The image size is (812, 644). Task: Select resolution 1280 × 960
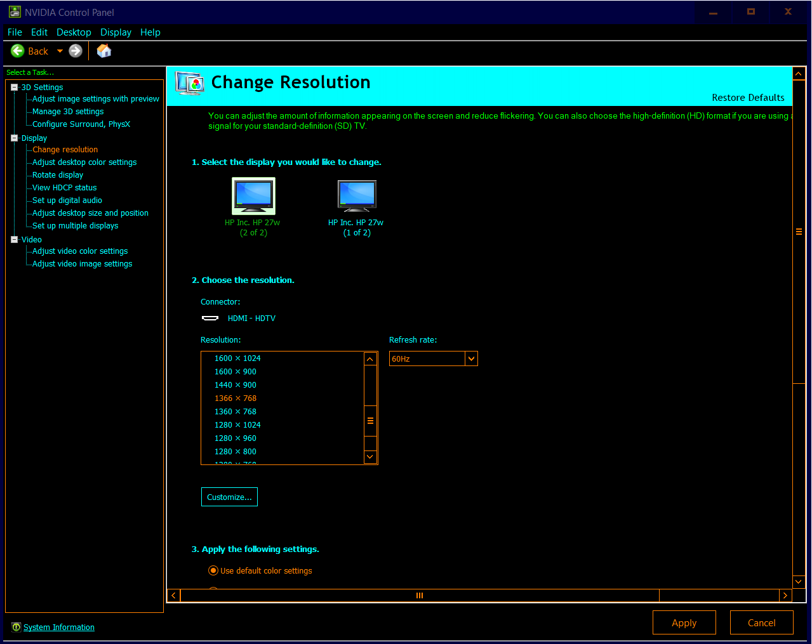(236, 438)
